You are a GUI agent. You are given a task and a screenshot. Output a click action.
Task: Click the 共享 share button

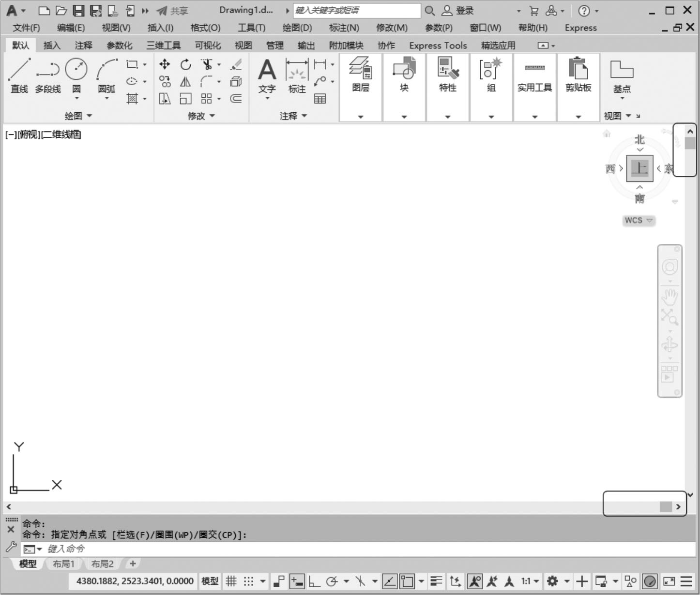(x=172, y=11)
